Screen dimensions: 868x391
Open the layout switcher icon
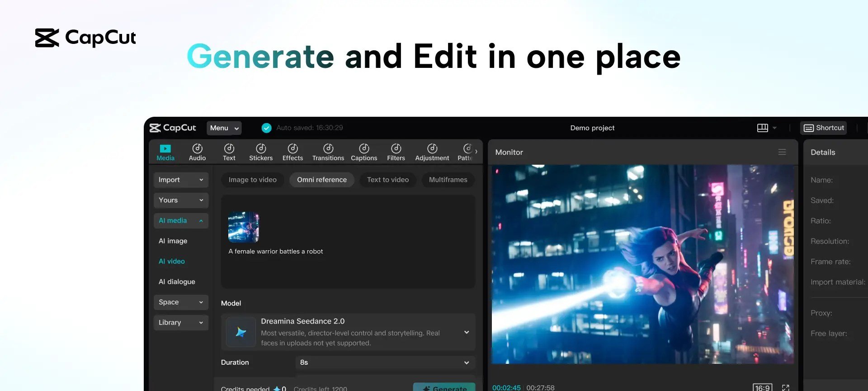[x=763, y=128]
